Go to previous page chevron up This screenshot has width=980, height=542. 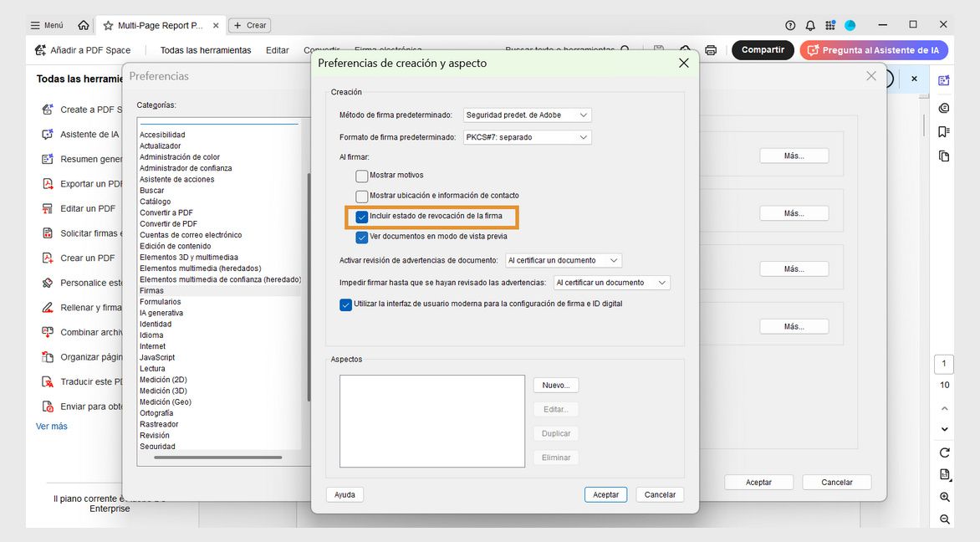point(944,408)
